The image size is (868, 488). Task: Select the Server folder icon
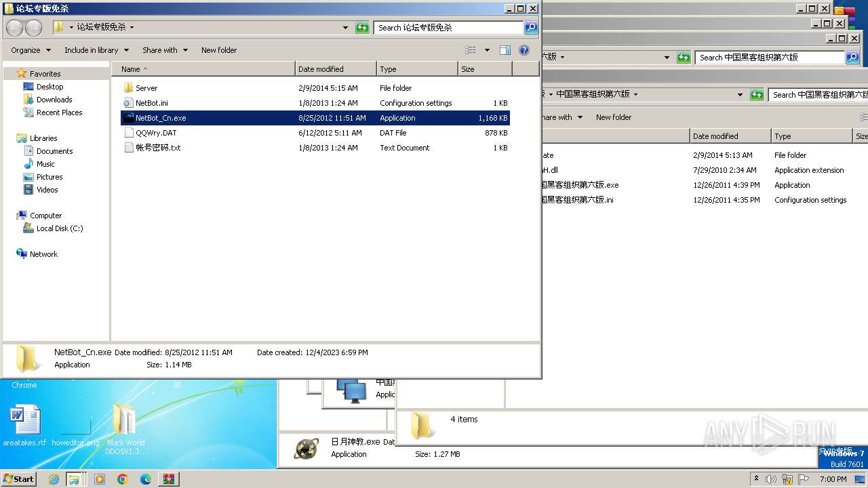pos(129,88)
